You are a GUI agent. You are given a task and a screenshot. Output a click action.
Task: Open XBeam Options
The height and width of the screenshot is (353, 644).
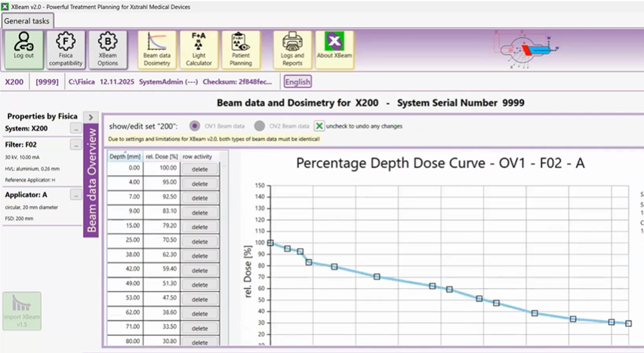click(x=108, y=49)
